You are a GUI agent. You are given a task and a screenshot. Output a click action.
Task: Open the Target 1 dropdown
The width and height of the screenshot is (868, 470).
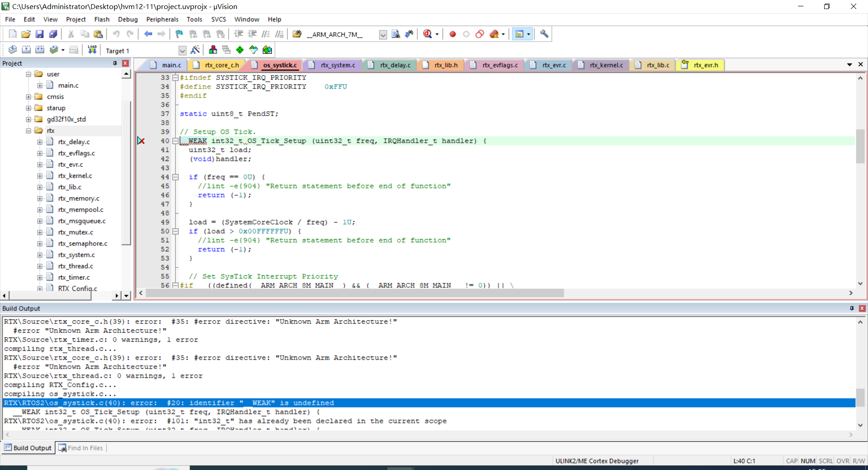click(x=182, y=51)
